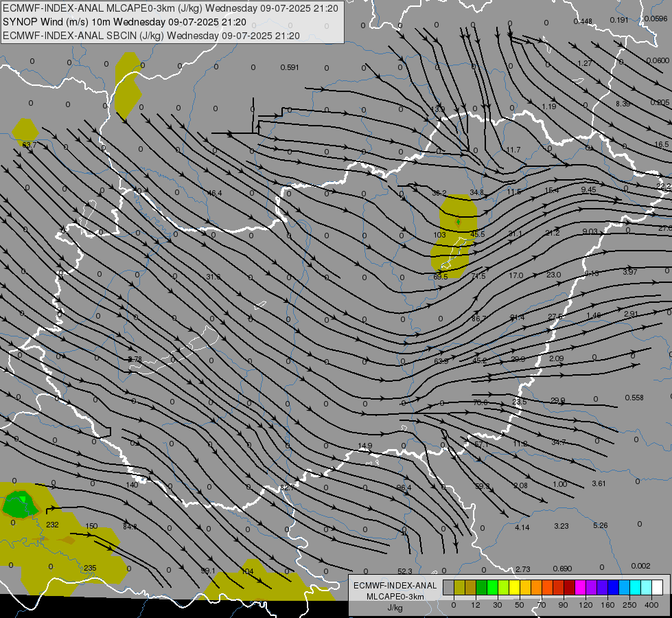
Task: Click the legend title ECMWF-INDEX-ANAL
Action: pos(395,586)
